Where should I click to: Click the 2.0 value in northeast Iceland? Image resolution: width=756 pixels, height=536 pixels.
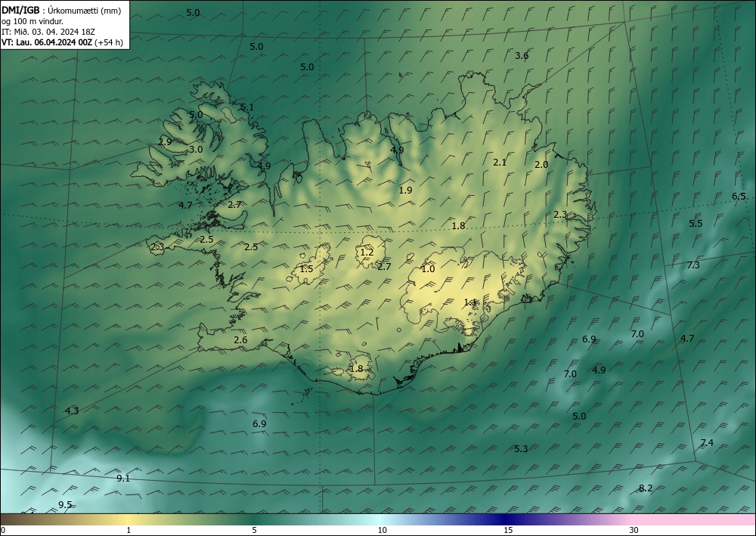(x=541, y=164)
